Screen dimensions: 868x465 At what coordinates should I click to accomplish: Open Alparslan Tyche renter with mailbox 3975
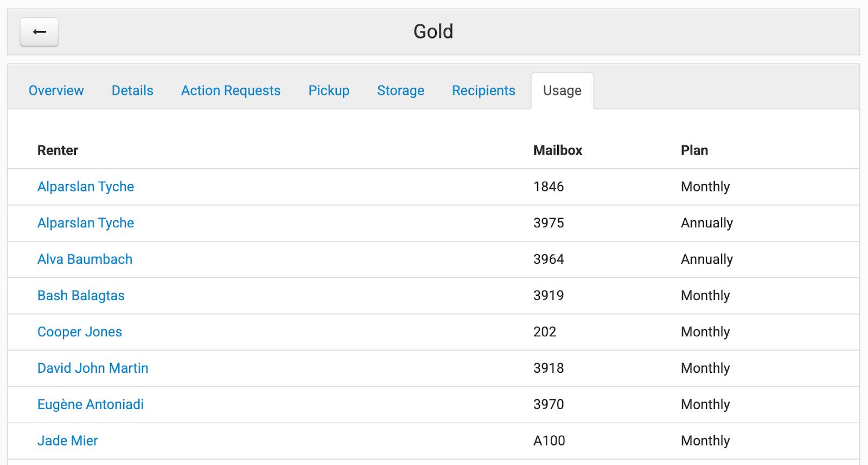pyautogui.click(x=86, y=223)
